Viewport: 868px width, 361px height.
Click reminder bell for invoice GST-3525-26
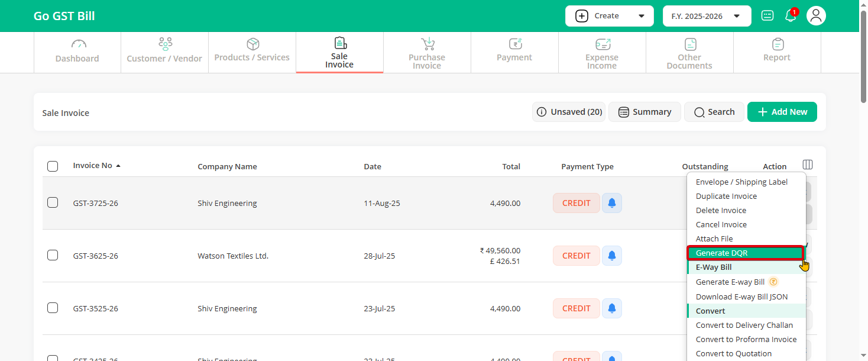tap(612, 308)
